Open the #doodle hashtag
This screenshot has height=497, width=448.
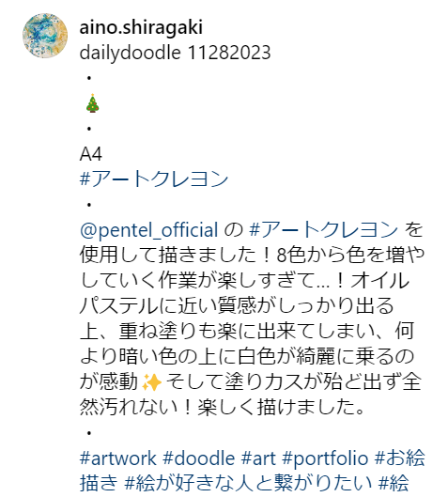point(199,458)
